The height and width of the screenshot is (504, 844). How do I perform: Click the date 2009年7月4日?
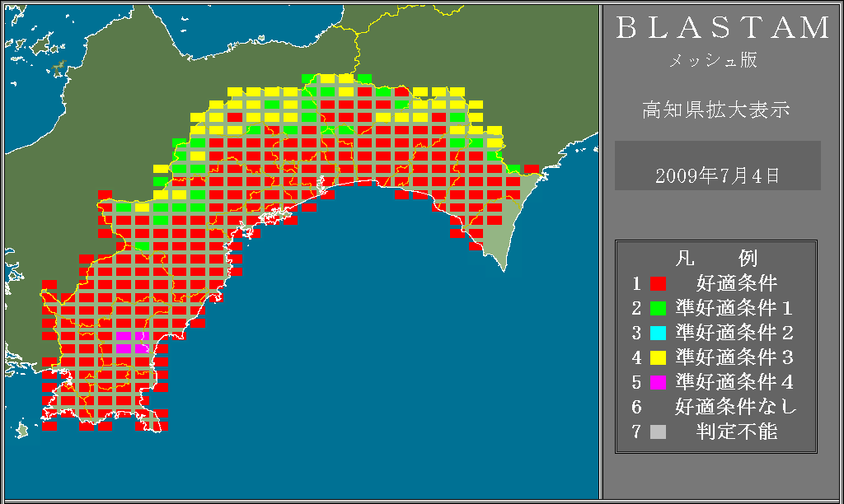point(717,176)
